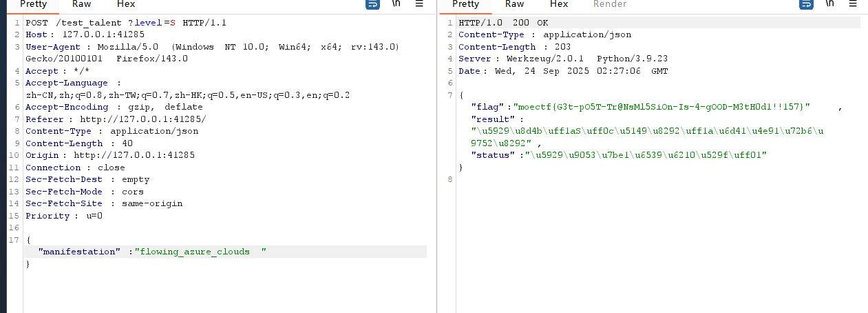
Task: Switch response view to Raw tab
Action: tap(515, 4)
